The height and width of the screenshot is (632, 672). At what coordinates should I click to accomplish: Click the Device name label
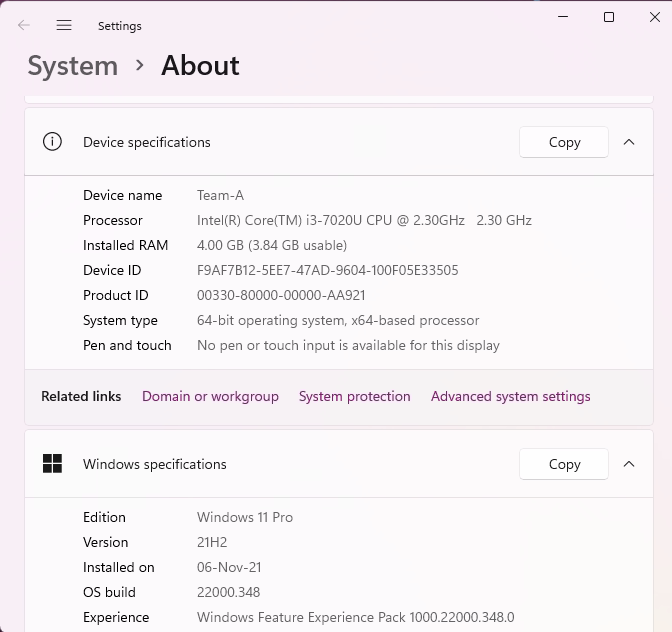[123, 195]
